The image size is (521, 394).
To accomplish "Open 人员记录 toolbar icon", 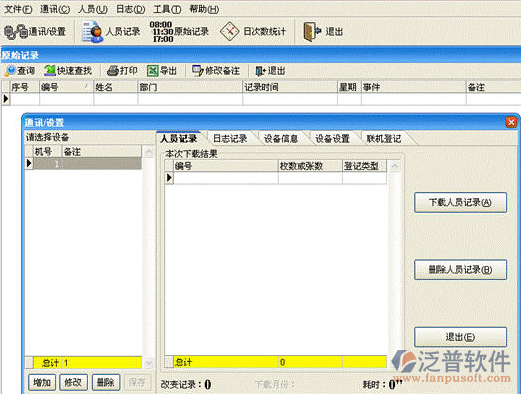I will tap(92, 32).
